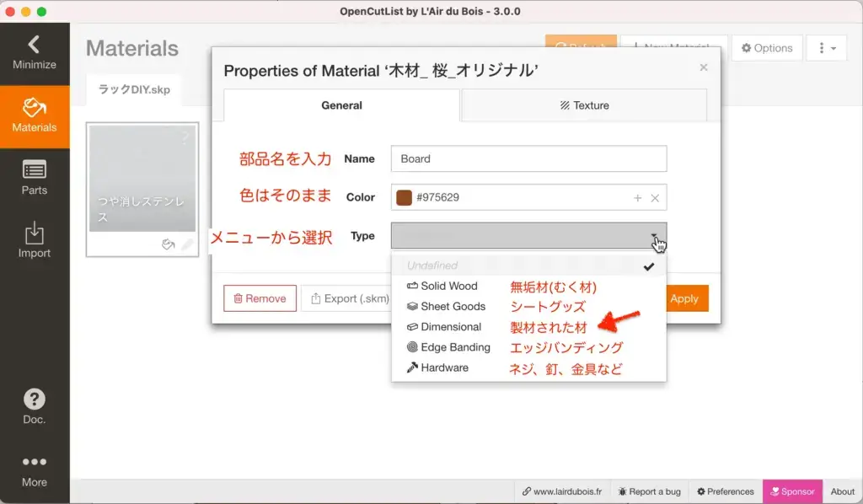Image resolution: width=863 pixels, height=504 pixels.
Task: Open the www.lairdubois.fr link
Action: [x=562, y=491]
